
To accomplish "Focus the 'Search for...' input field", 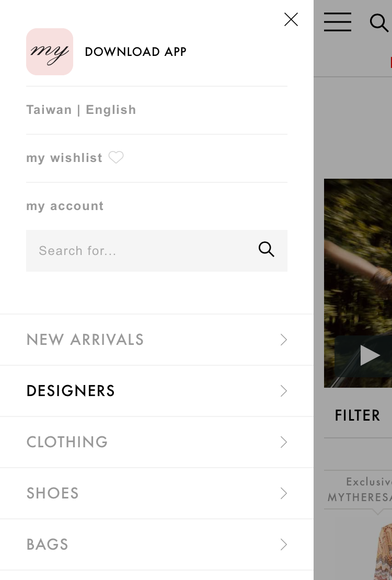I will (141, 251).
